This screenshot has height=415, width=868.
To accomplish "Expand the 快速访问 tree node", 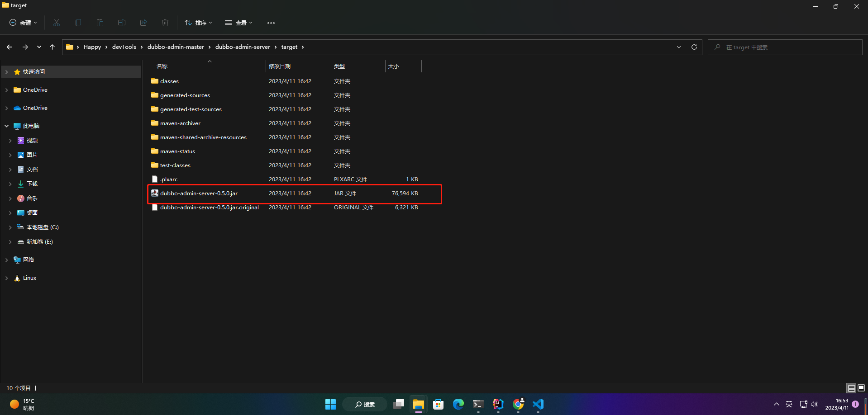I will point(6,72).
